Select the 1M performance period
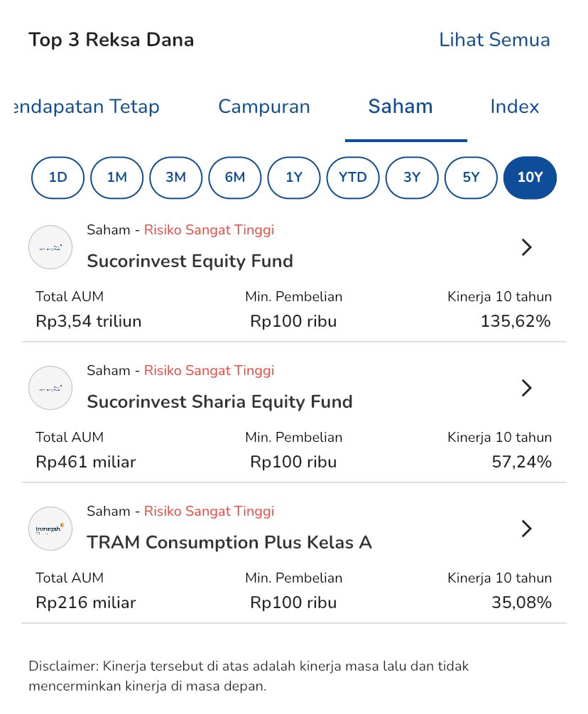 (x=116, y=177)
